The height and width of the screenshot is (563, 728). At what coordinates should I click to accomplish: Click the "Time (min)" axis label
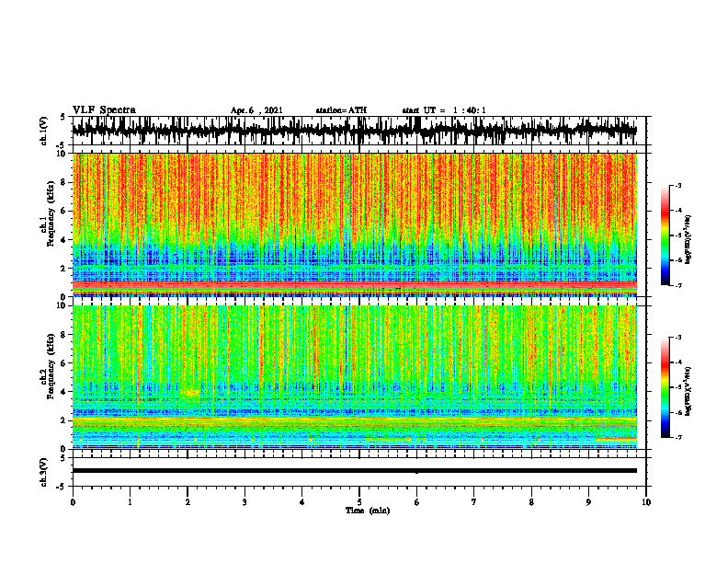368,511
